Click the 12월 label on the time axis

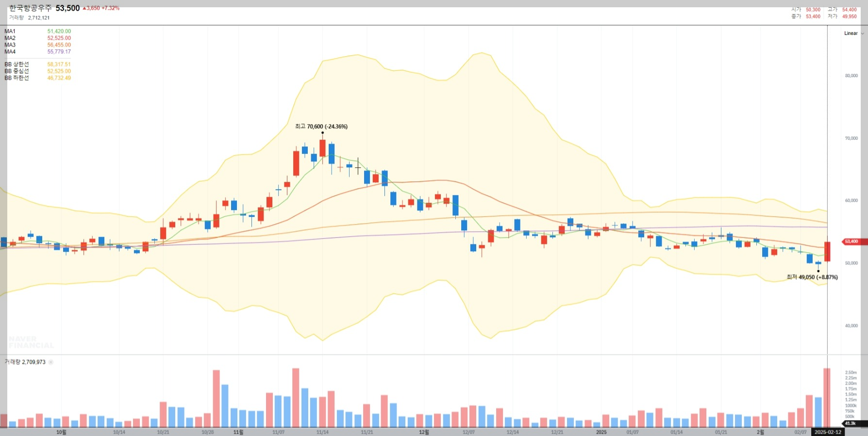424,432
